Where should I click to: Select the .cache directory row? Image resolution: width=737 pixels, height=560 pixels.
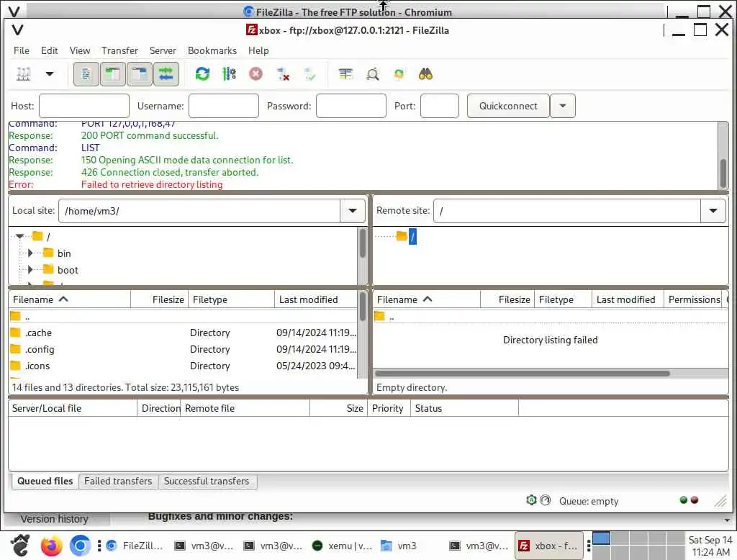pos(183,333)
